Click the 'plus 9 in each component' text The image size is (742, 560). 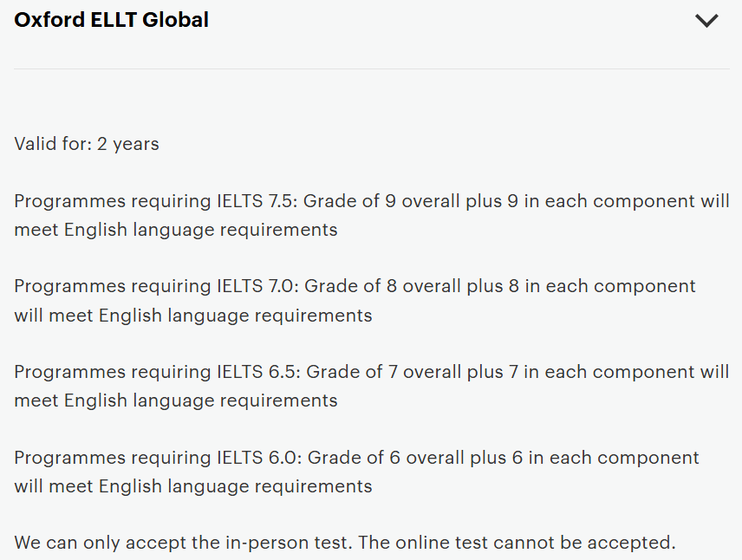click(576, 201)
